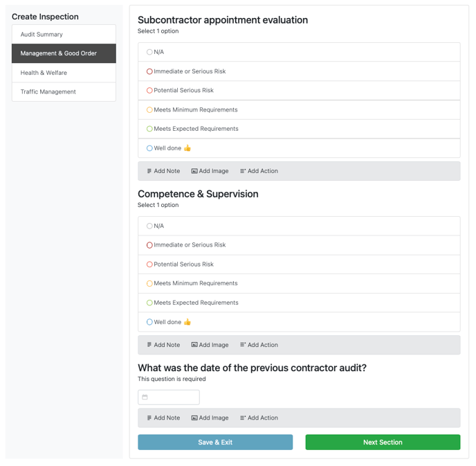Click Add Image icon under Subcontractor appointment evaluation
The width and height of the screenshot is (476, 466).
tap(194, 171)
